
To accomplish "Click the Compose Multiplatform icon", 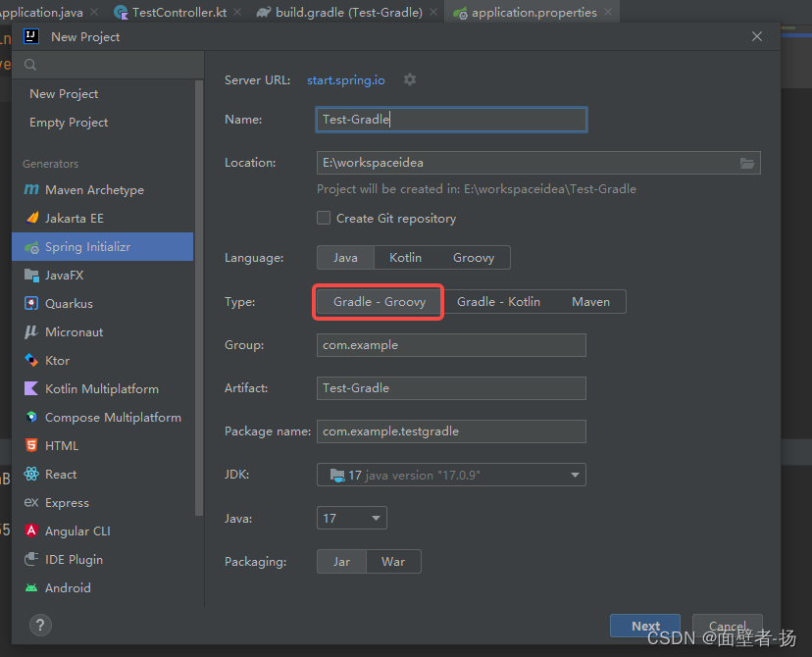I will pos(31,418).
